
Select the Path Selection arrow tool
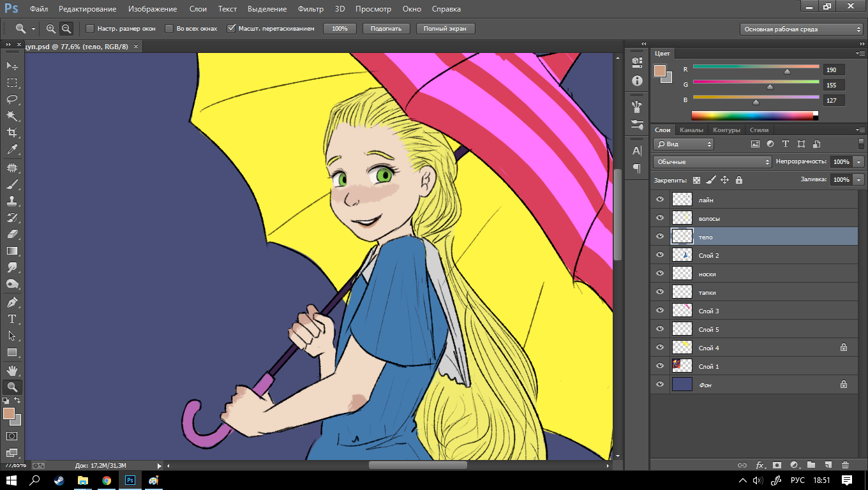click(12, 336)
